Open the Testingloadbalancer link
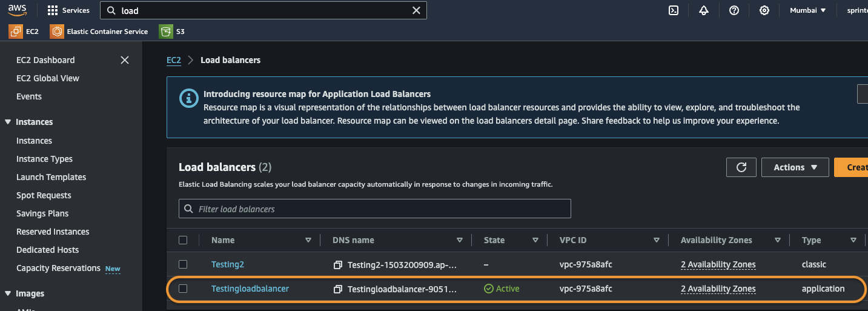This screenshot has height=311, width=868. [250, 289]
